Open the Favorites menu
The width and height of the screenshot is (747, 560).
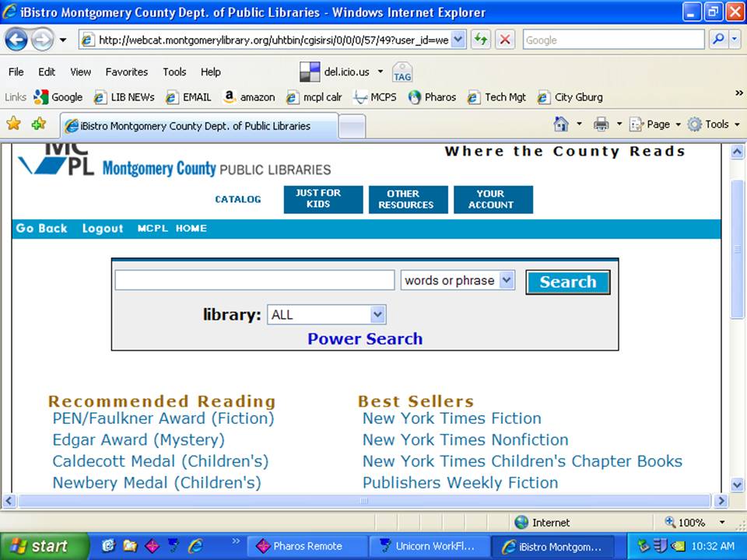[127, 72]
